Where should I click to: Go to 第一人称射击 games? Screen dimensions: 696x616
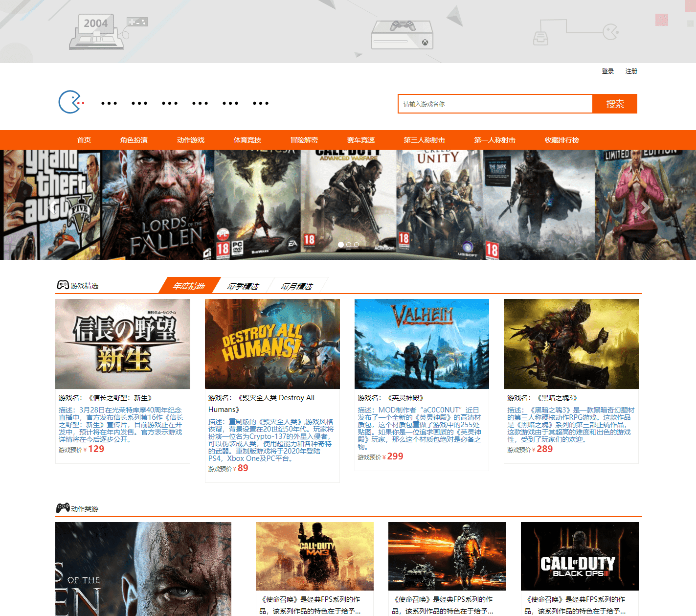click(495, 140)
